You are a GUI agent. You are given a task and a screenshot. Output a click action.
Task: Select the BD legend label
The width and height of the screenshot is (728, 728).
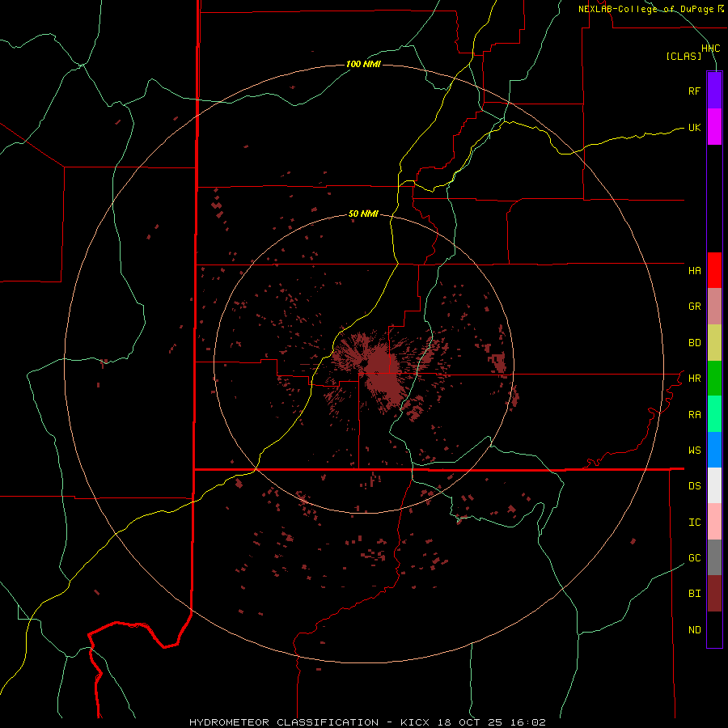point(694,343)
